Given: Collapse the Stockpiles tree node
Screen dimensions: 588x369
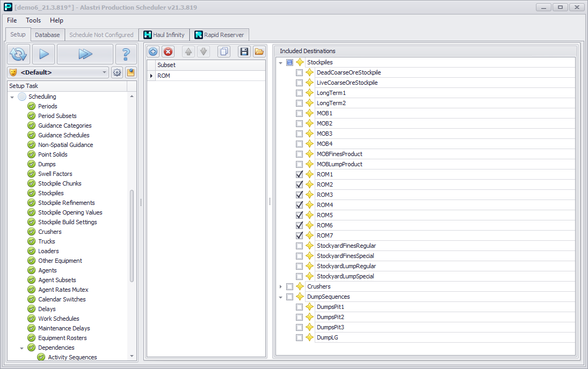Looking at the screenshot, I should 281,63.
